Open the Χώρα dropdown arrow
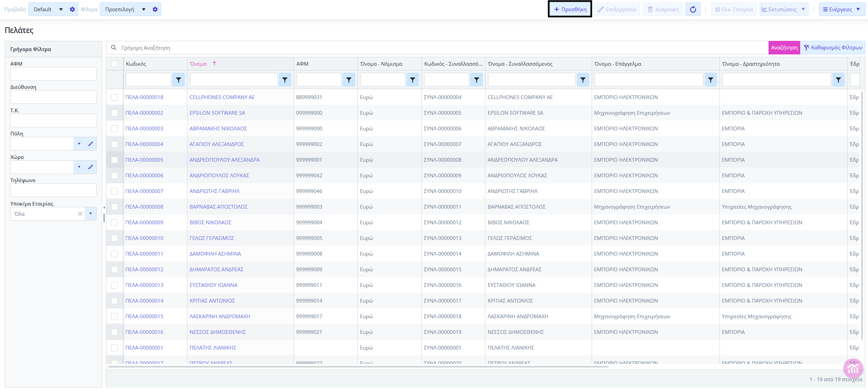Image resolution: width=868 pixels, height=389 pixels. point(79,167)
